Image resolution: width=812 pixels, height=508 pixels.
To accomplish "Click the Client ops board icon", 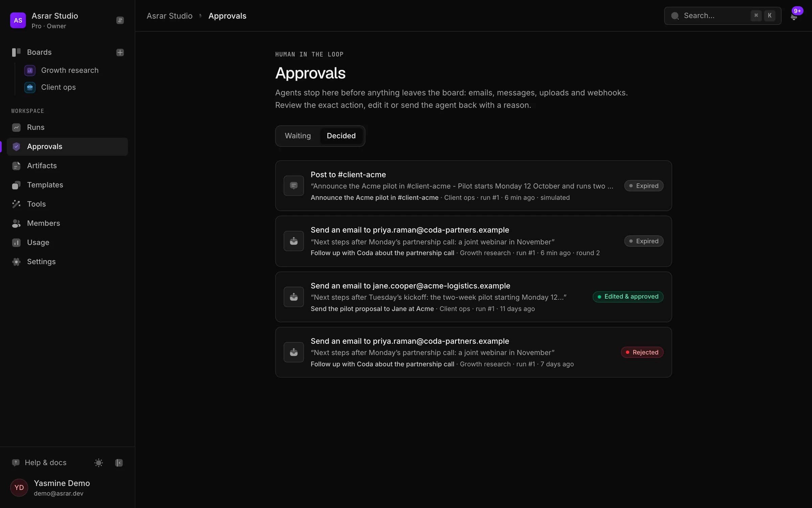I will pyautogui.click(x=30, y=87).
